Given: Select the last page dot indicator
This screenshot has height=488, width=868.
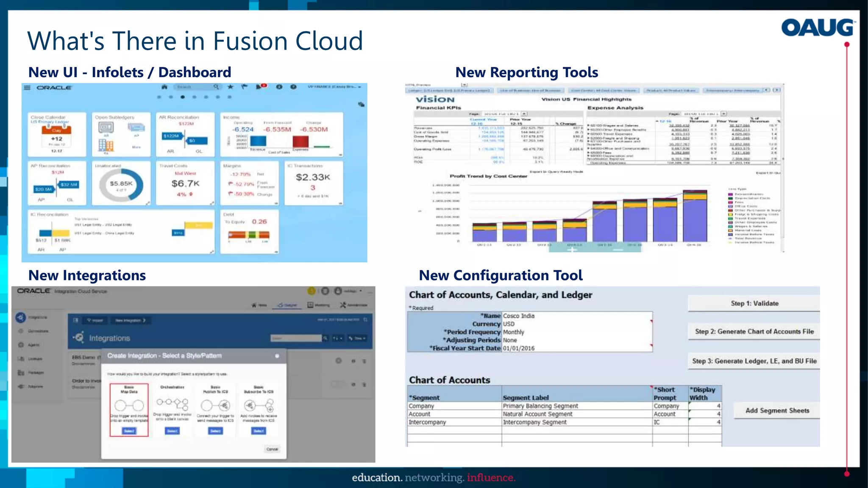Looking at the screenshot, I should tap(230, 97).
